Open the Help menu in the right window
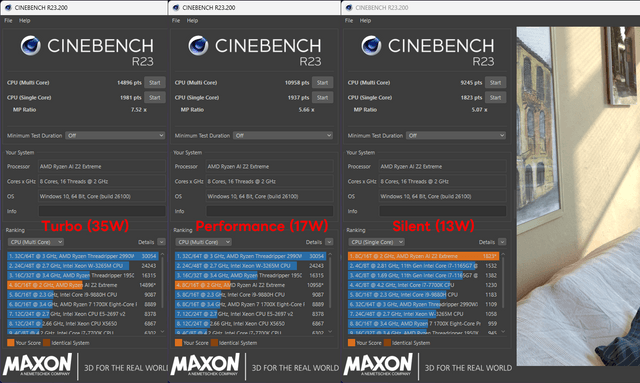The image size is (640, 383). click(x=365, y=20)
